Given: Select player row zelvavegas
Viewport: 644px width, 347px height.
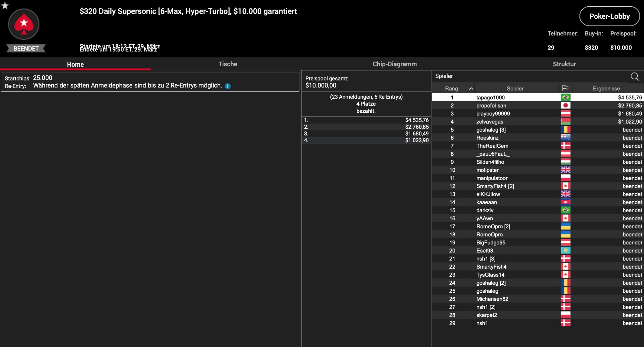Looking at the screenshot, I should (x=490, y=122).
